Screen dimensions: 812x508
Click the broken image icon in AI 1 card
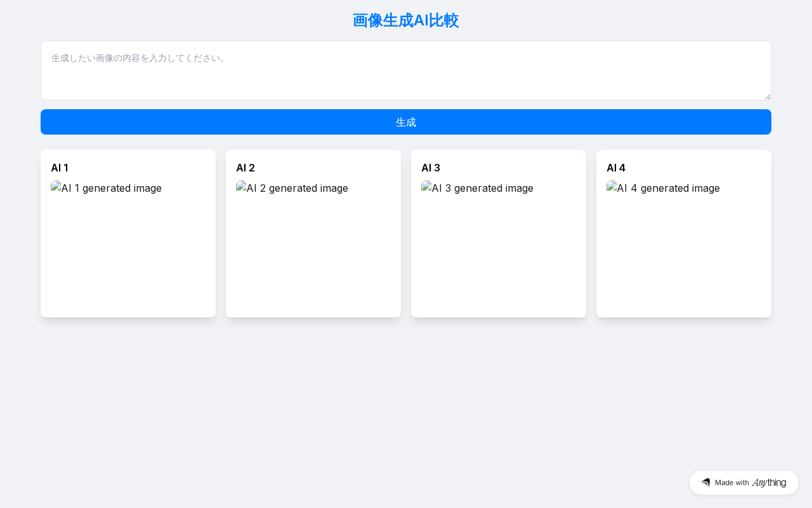pyautogui.click(x=56, y=187)
